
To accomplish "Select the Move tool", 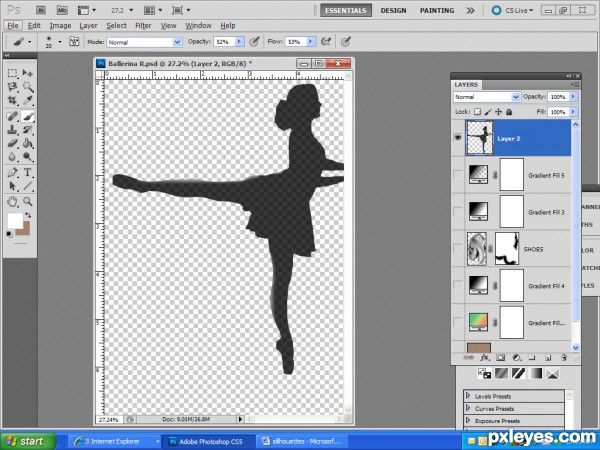I will [28, 73].
